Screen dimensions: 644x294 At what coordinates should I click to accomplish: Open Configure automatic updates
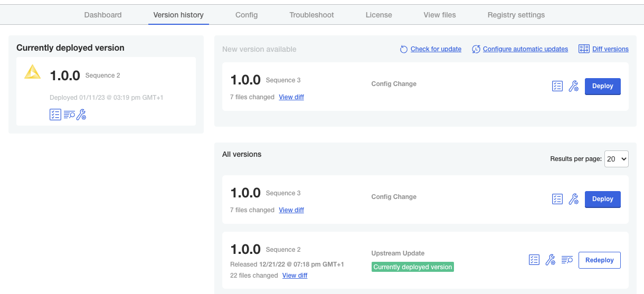pos(525,49)
